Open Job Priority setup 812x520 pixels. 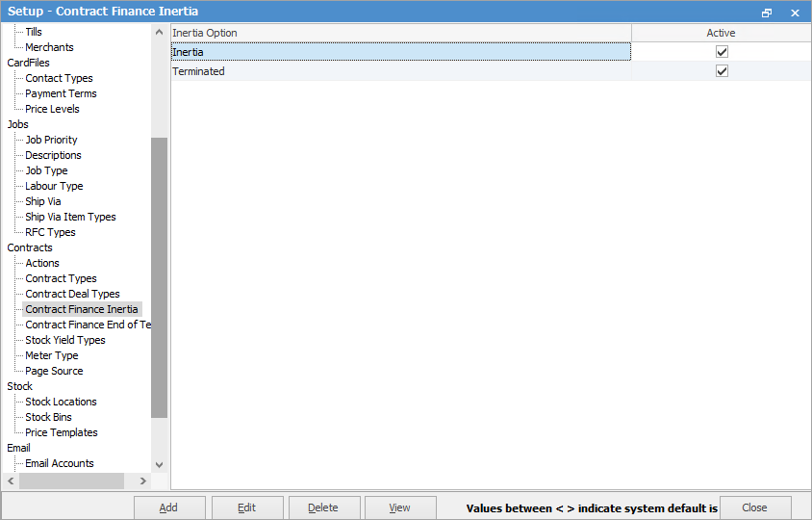click(51, 140)
